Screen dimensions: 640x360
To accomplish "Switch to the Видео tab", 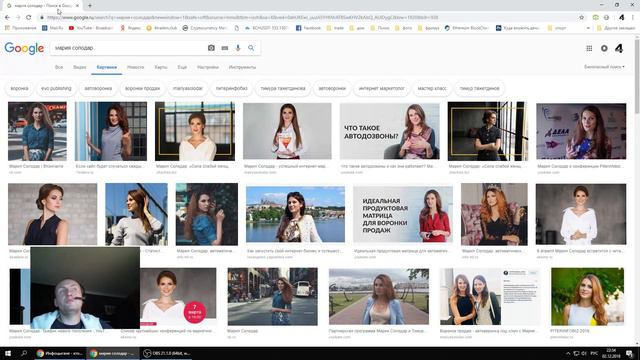I will click(x=80, y=67).
